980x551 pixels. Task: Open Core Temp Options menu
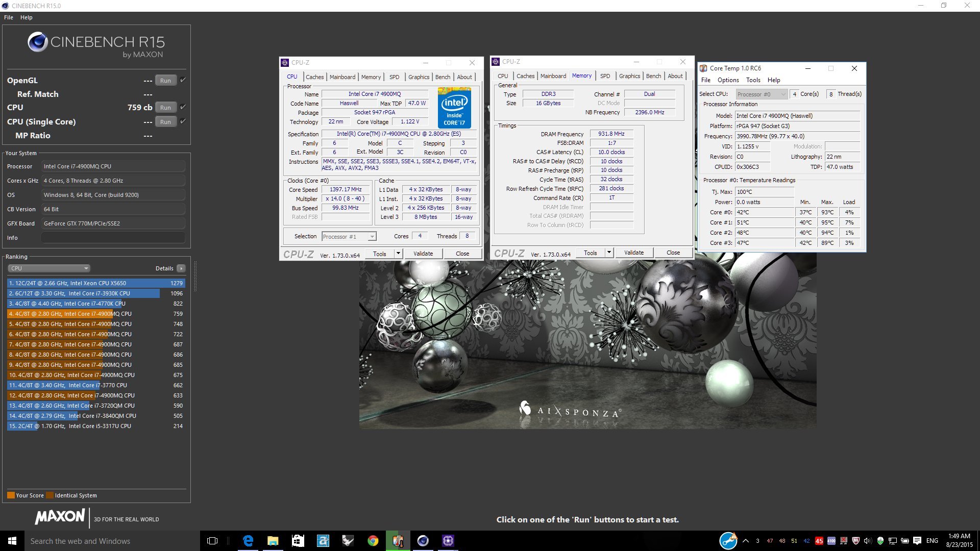[x=728, y=80]
